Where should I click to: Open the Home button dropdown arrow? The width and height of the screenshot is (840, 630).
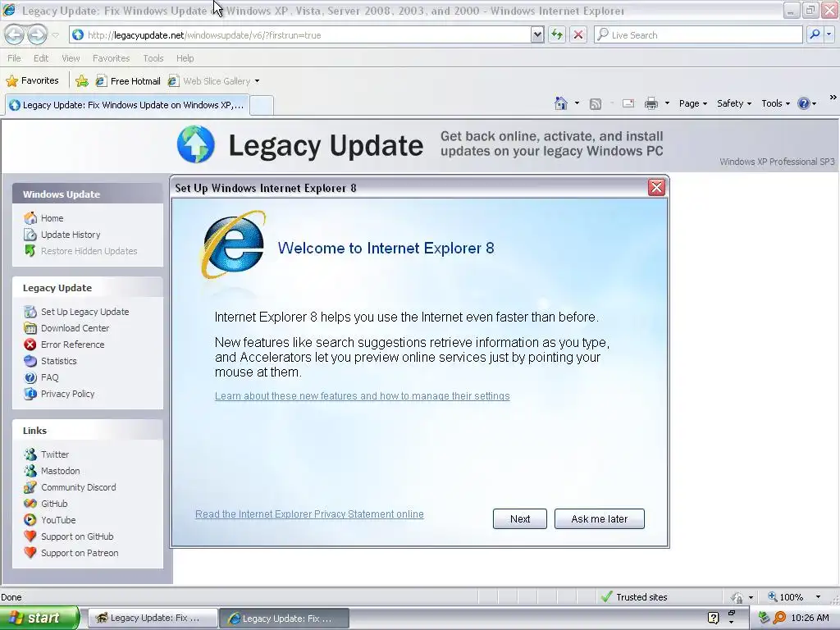coord(577,103)
